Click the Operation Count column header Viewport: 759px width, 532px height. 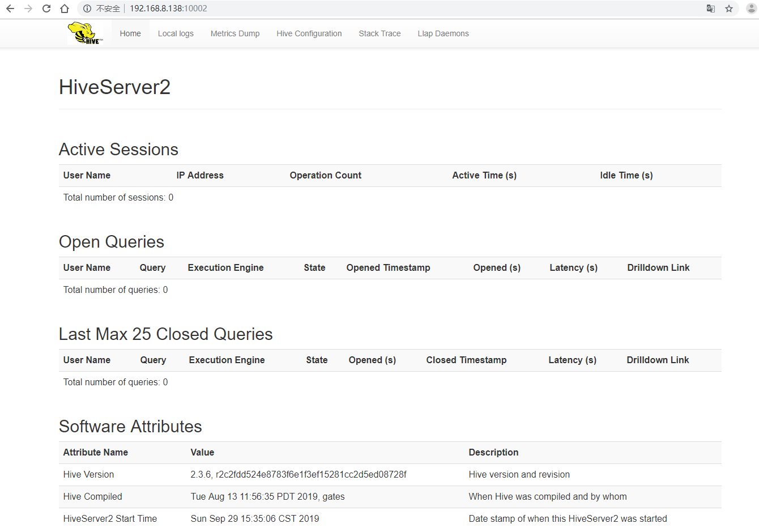point(326,176)
